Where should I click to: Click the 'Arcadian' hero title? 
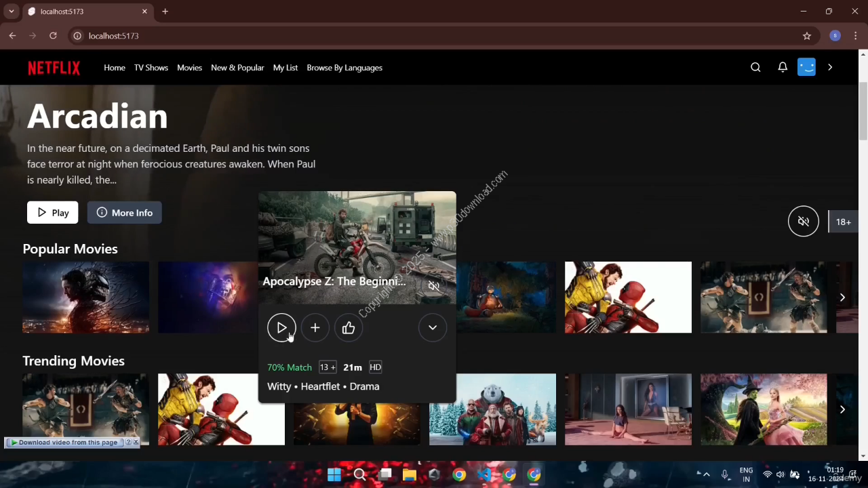click(x=98, y=116)
